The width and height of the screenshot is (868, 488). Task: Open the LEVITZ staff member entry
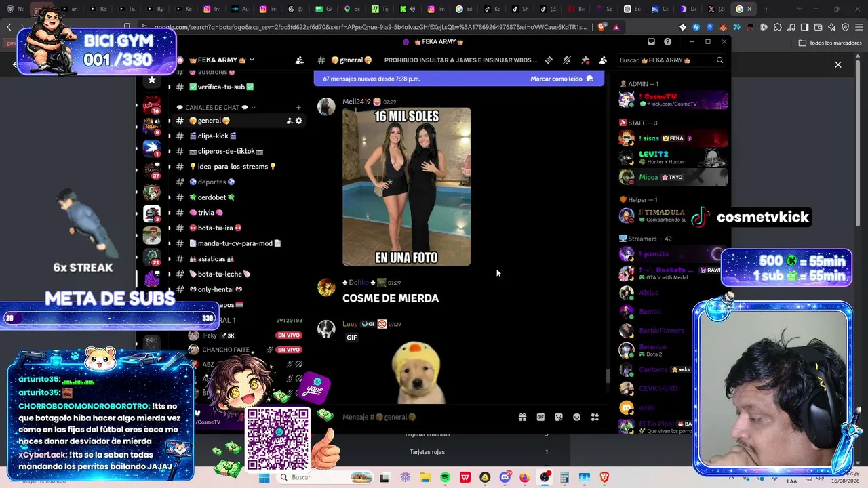[x=673, y=158]
